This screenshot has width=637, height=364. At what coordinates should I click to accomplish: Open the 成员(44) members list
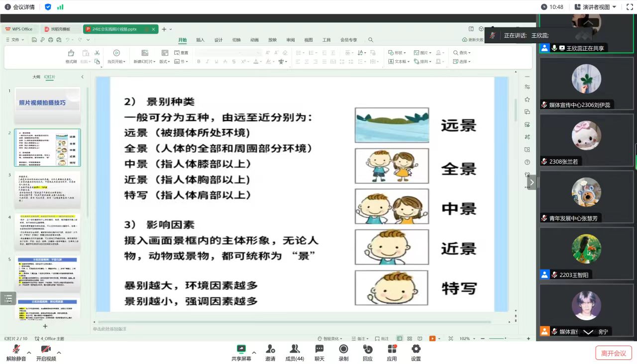coord(295,353)
